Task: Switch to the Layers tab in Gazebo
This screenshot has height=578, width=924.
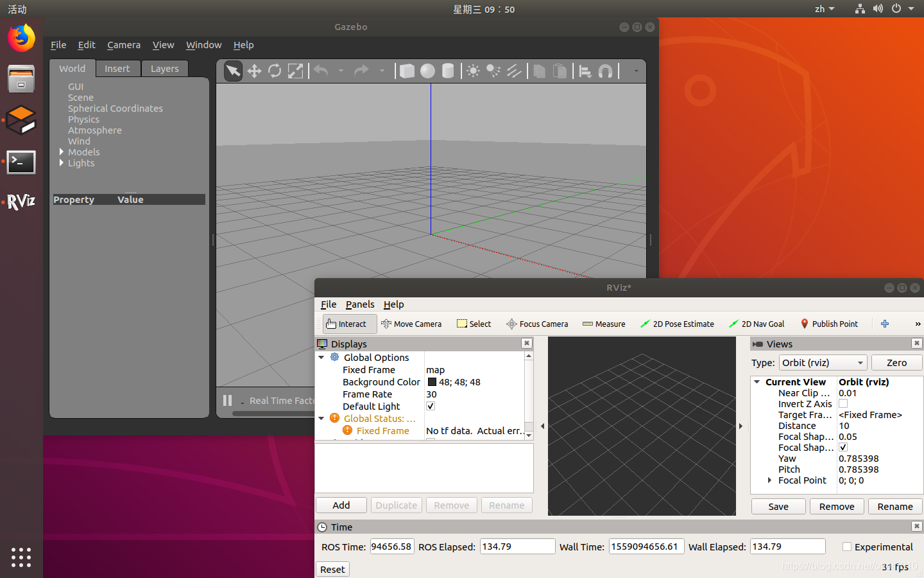Action: [165, 69]
